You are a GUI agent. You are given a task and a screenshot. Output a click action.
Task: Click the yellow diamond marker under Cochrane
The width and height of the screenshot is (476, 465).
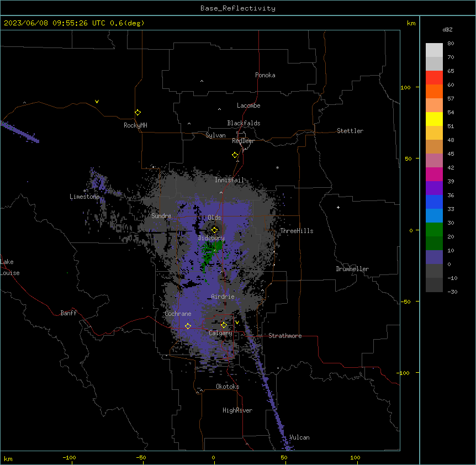[x=188, y=326]
